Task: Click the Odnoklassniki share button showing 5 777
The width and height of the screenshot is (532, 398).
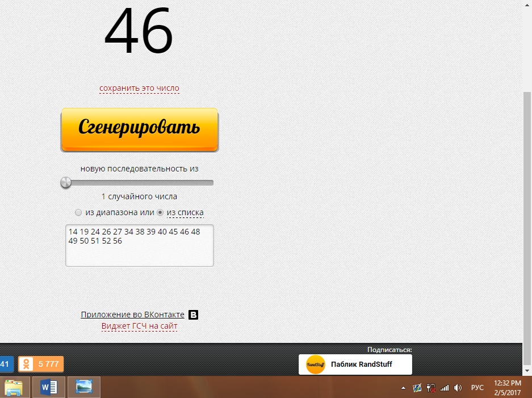Action: point(41,364)
